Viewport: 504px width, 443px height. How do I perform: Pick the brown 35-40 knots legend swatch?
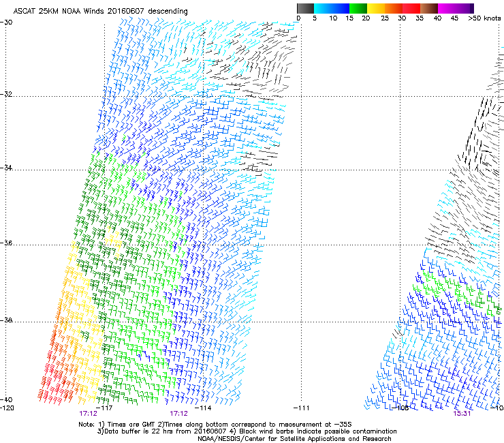[429, 8]
